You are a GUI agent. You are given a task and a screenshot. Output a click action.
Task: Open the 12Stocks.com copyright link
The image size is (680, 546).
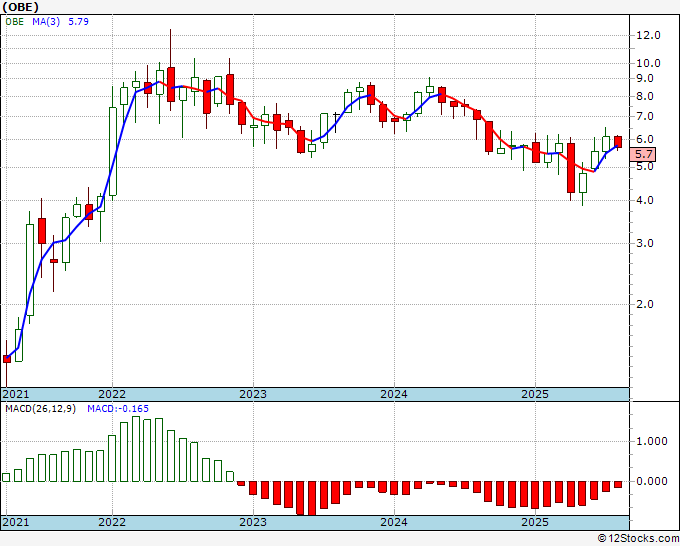[x=638, y=539]
